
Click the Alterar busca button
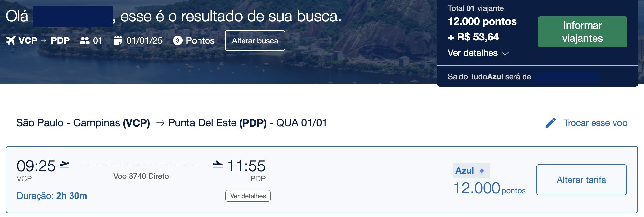point(255,40)
